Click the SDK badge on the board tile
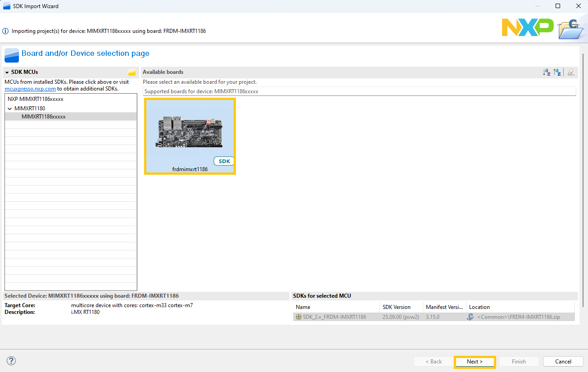Viewport: 588px width, 372px height. click(x=224, y=161)
